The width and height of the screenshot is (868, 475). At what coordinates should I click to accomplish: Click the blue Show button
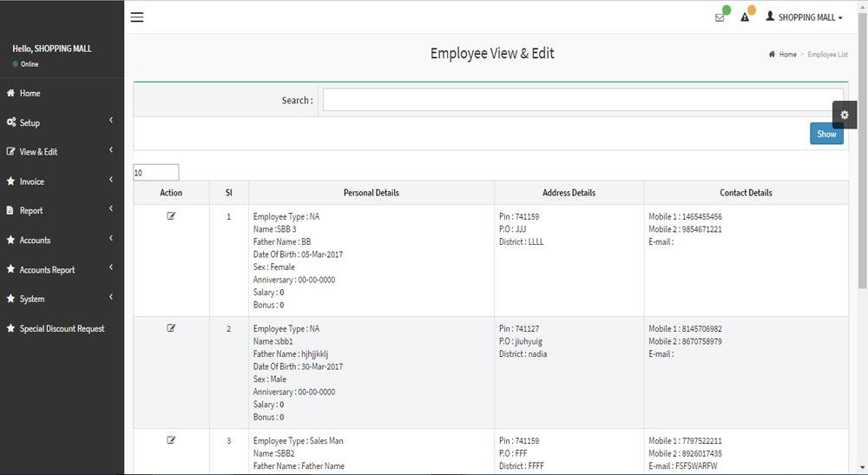[x=826, y=134]
